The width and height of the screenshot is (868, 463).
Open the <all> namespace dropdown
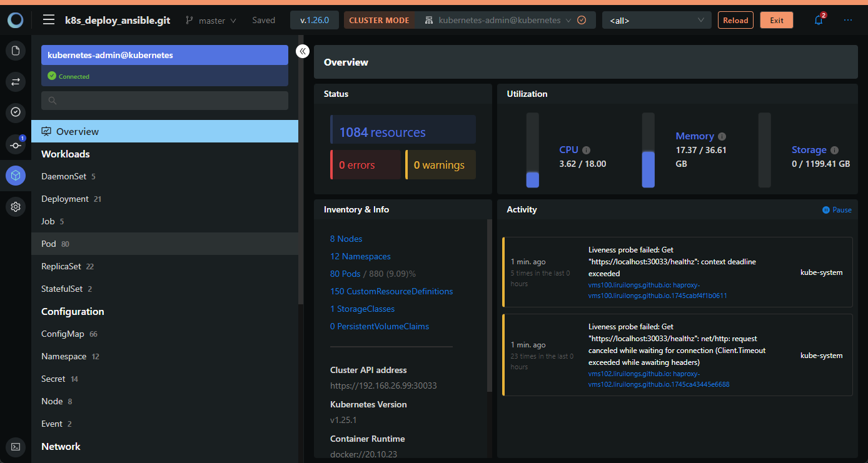pos(657,20)
